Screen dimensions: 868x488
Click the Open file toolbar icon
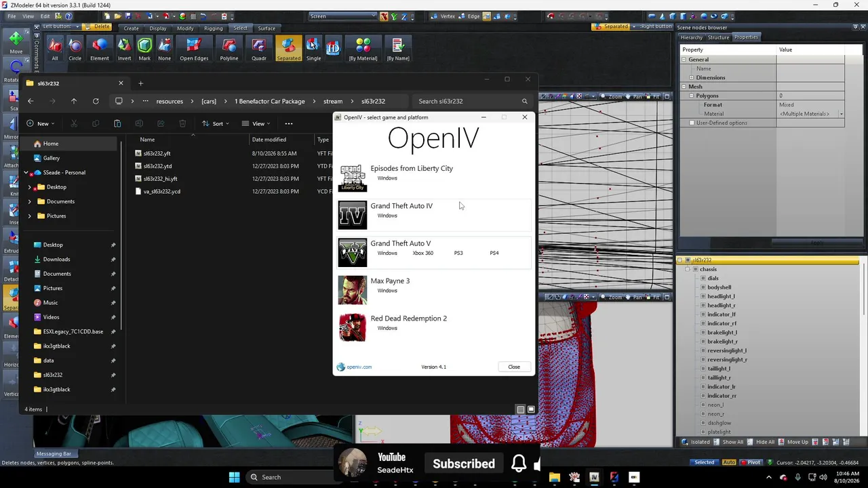[x=118, y=16]
